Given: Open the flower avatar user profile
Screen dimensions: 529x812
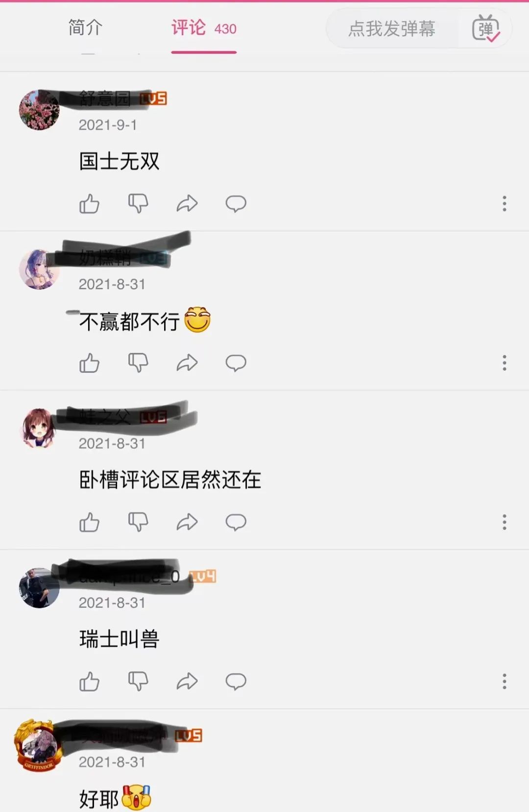Looking at the screenshot, I should pyautogui.click(x=39, y=110).
